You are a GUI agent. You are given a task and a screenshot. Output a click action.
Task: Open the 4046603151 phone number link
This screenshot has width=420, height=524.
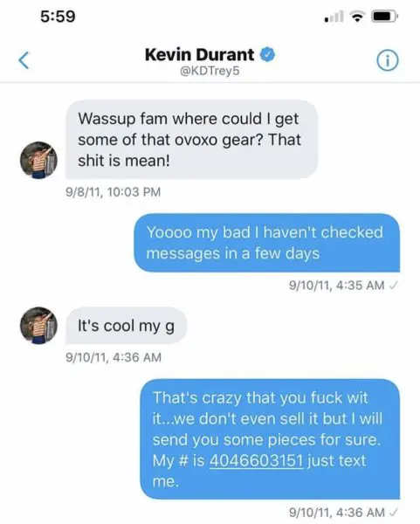[x=256, y=460]
